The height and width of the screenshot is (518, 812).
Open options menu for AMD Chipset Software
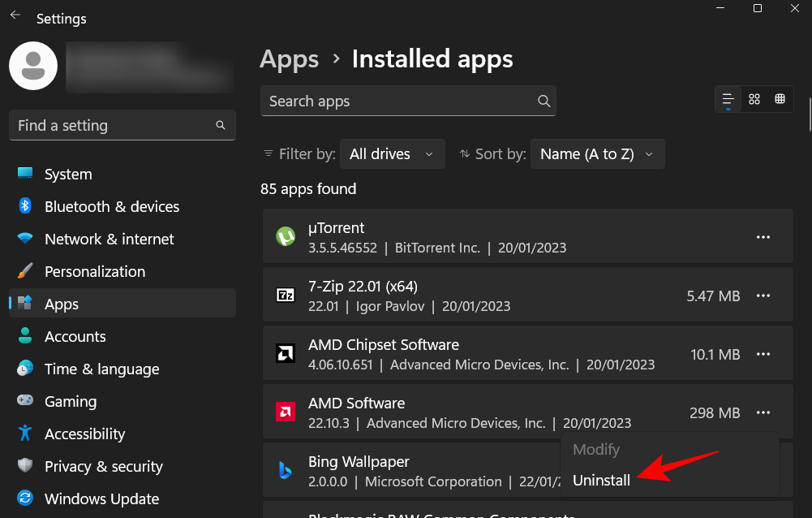pos(763,354)
